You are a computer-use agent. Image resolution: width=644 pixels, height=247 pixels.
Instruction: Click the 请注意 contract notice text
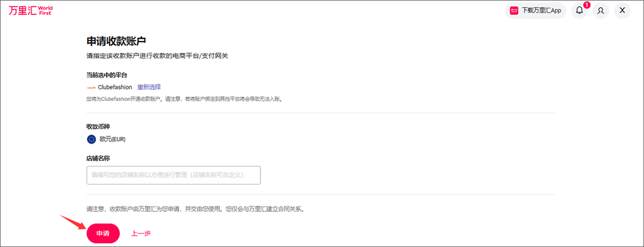pos(196,209)
